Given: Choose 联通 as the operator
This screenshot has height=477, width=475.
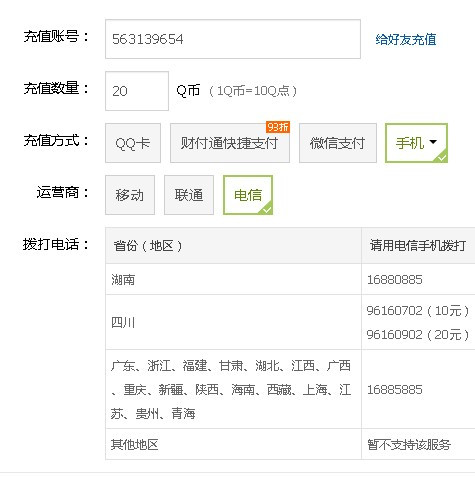Looking at the screenshot, I should [x=189, y=195].
